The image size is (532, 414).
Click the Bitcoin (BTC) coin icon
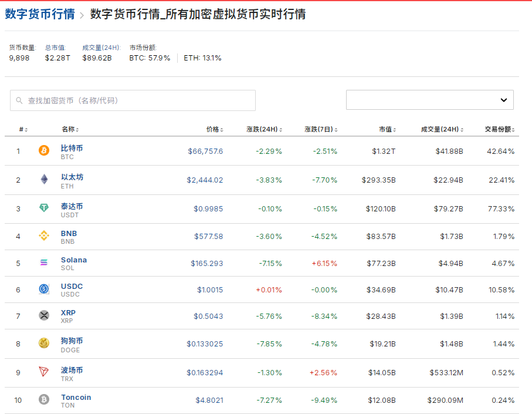click(43, 151)
